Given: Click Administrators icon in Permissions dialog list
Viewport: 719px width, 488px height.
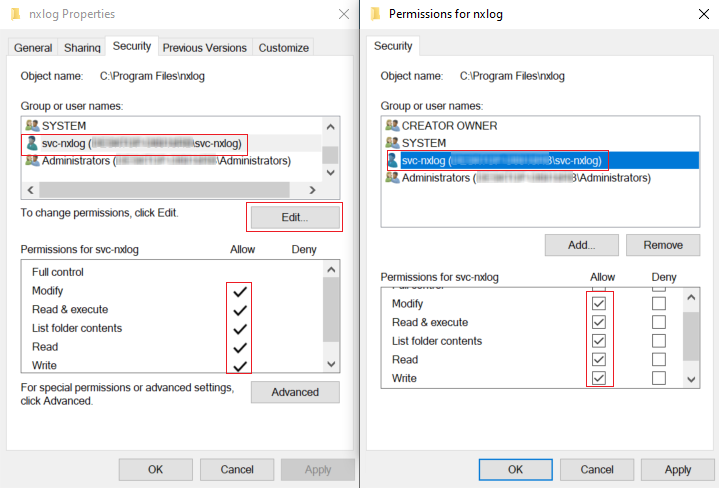Looking at the screenshot, I should click(x=392, y=178).
